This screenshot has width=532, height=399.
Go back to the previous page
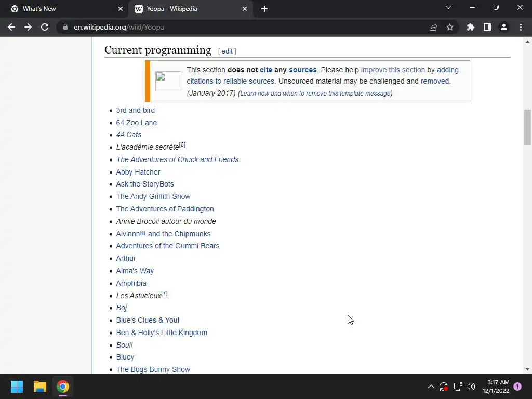pyautogui.click(x=11, y=27)
